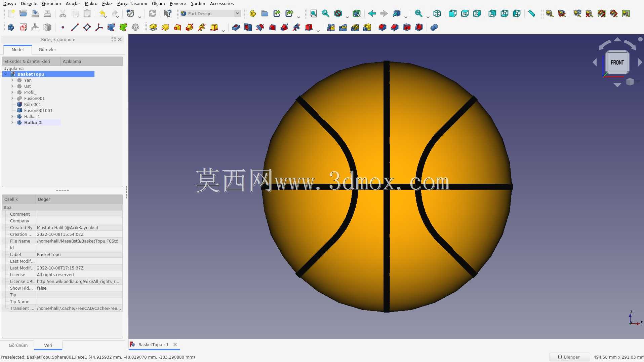Save the document icon

coord(35,13)
